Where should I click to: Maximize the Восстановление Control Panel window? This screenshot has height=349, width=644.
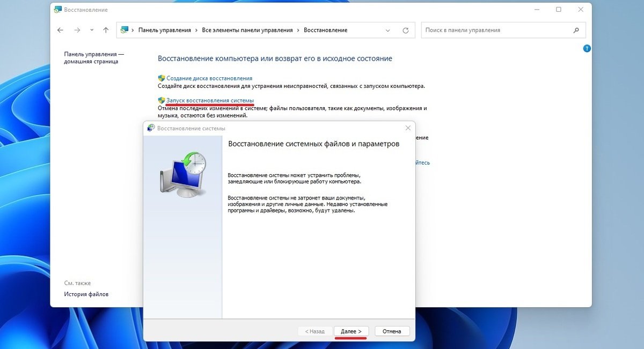coord(559,10)
